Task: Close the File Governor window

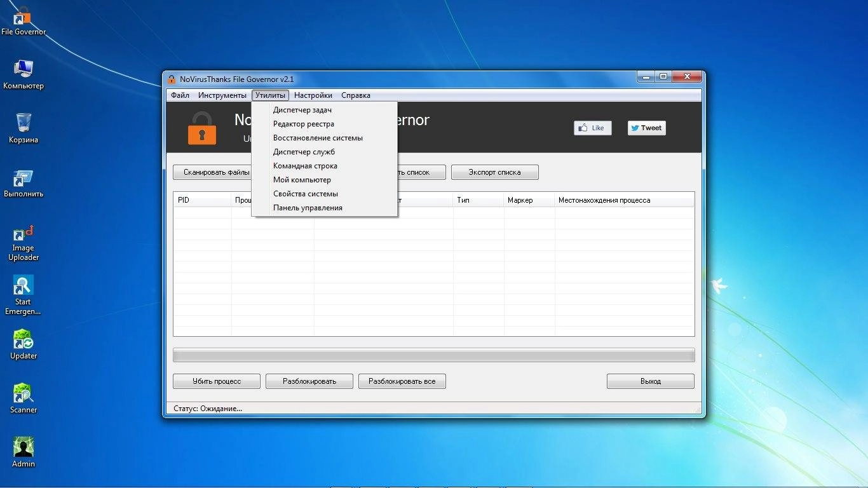Action: (x=686, y=77)
